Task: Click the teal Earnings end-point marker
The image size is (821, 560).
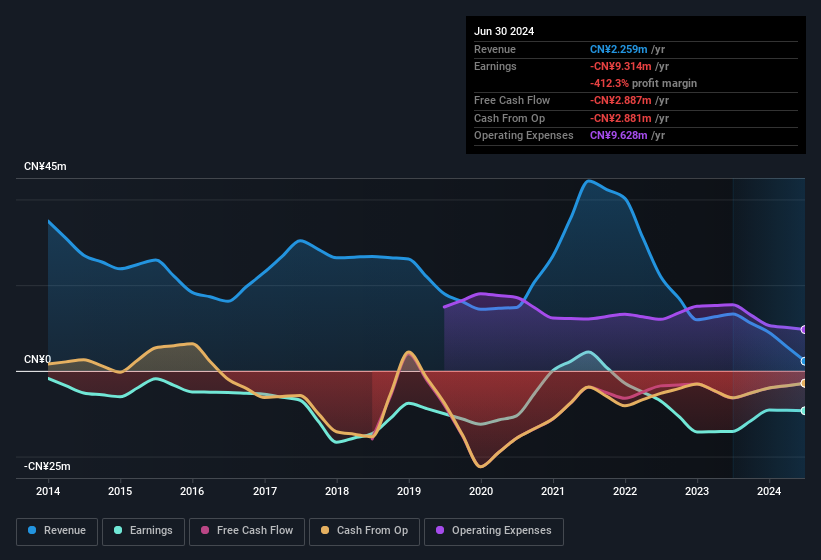Action: pyautogui.click(x=804, y=411)
